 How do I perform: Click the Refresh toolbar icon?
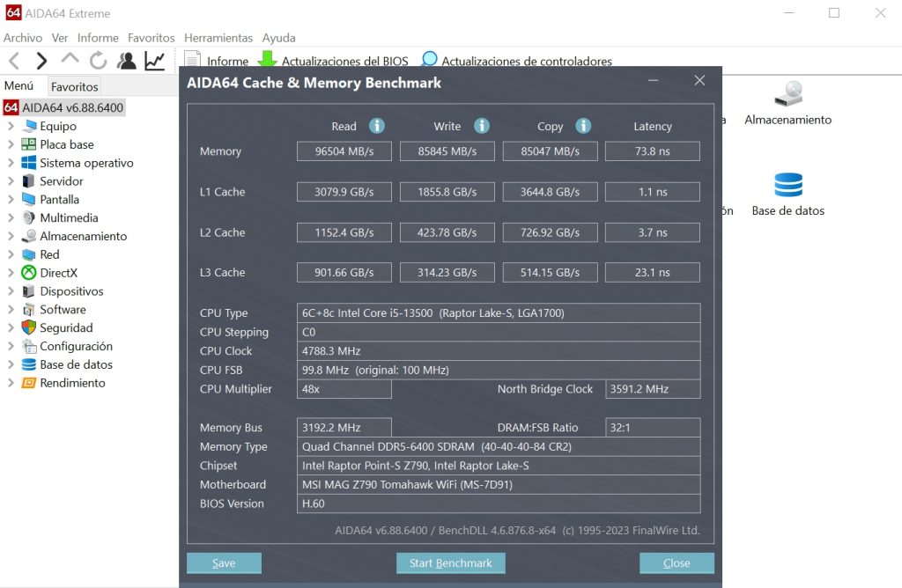tap(98, 61)
